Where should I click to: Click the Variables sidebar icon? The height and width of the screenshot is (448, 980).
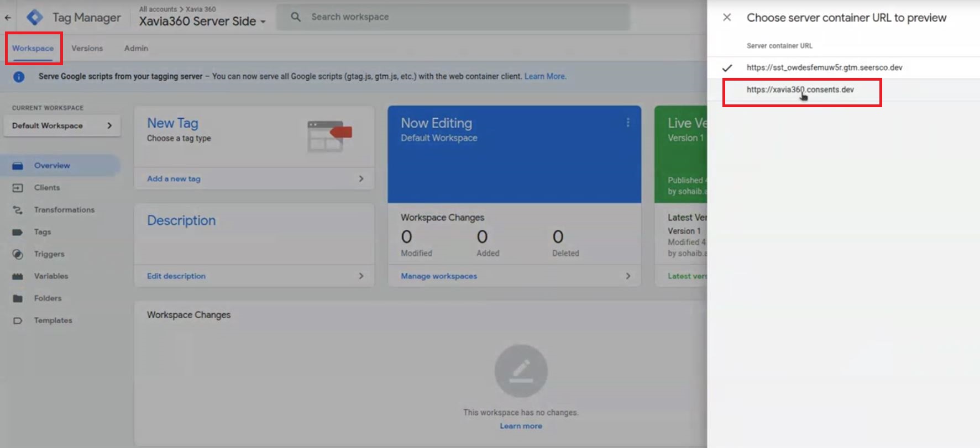18,276
